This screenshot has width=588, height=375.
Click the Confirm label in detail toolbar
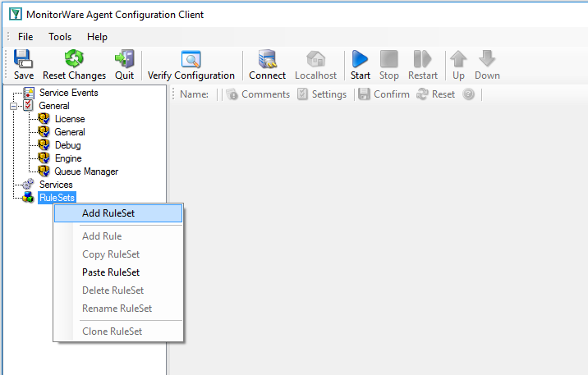(x=392, y=94)
